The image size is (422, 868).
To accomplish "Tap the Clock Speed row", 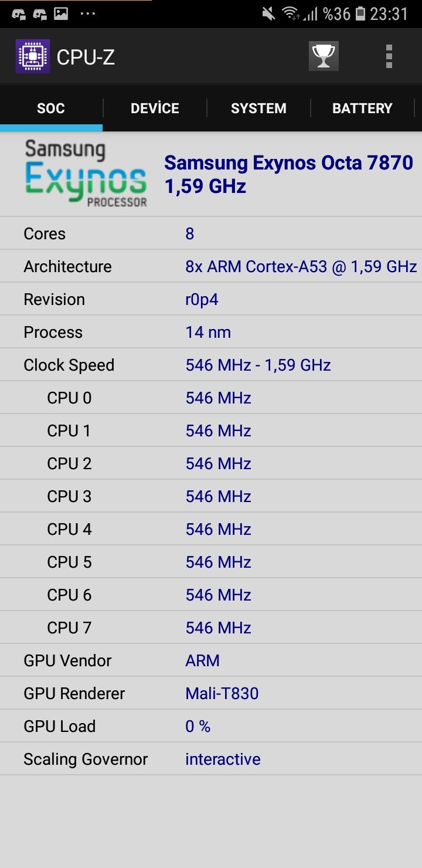I will (211, 365).
